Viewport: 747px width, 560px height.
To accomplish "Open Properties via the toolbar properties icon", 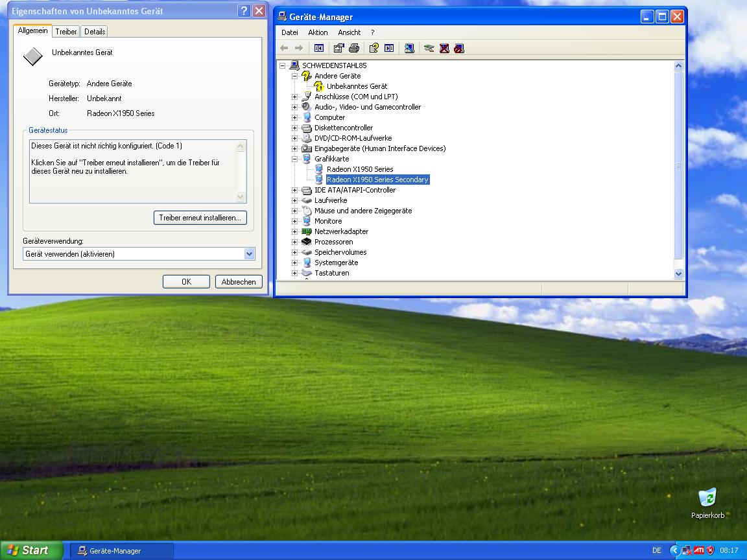I will click(338, 48).
